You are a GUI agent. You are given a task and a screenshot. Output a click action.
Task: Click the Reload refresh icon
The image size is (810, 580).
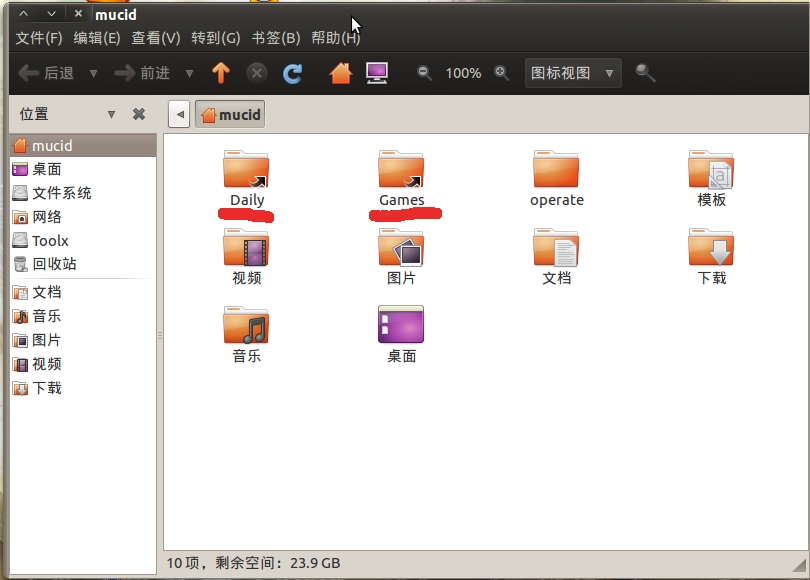[x=292, y=73]
